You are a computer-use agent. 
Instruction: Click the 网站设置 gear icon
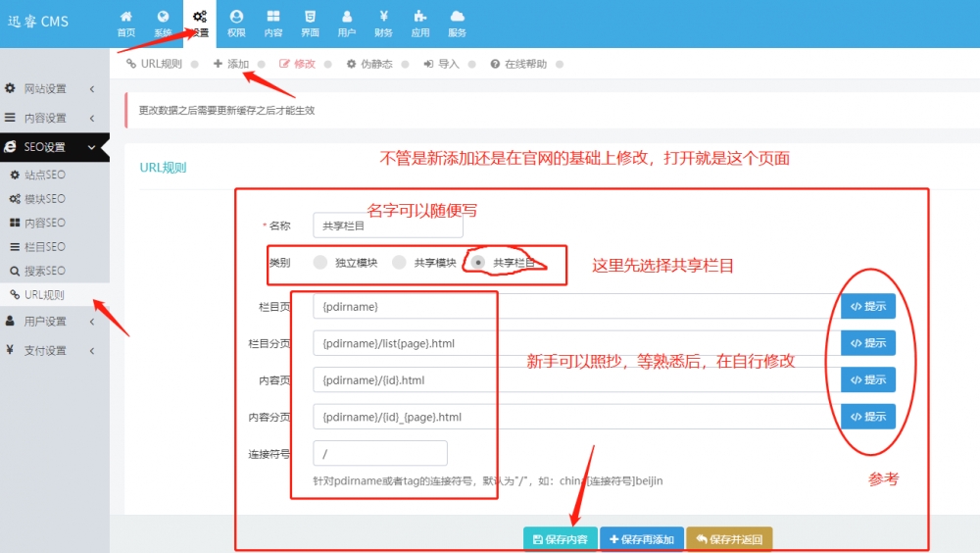point(10,88)
